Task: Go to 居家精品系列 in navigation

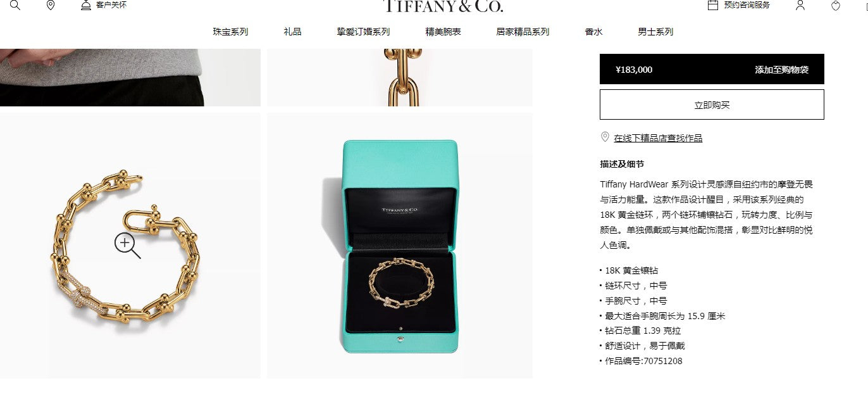Action: [523, 32]
